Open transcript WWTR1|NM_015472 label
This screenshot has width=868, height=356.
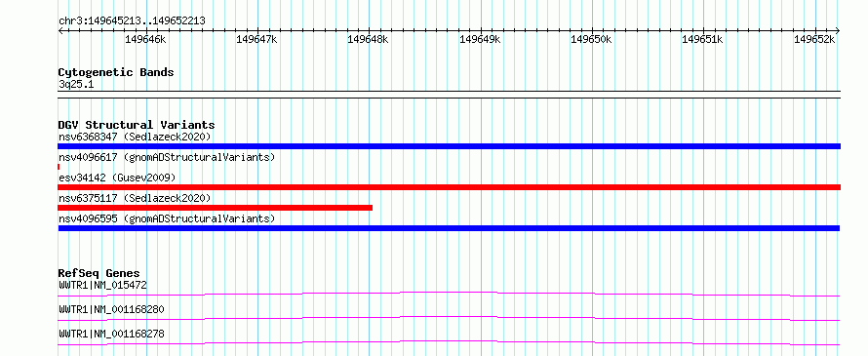pos(102,286)
